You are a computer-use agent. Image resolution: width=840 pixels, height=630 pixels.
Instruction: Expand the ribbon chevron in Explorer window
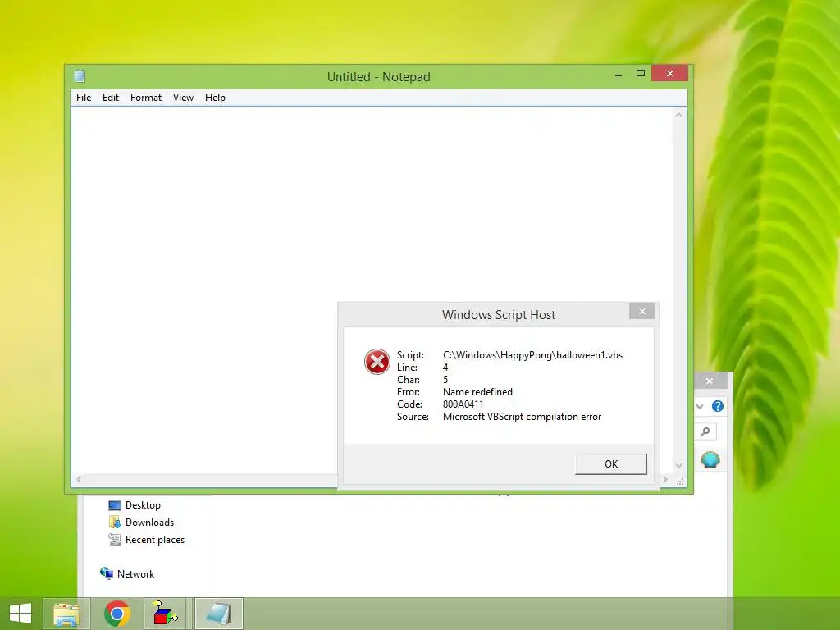(x=700, y=406)
